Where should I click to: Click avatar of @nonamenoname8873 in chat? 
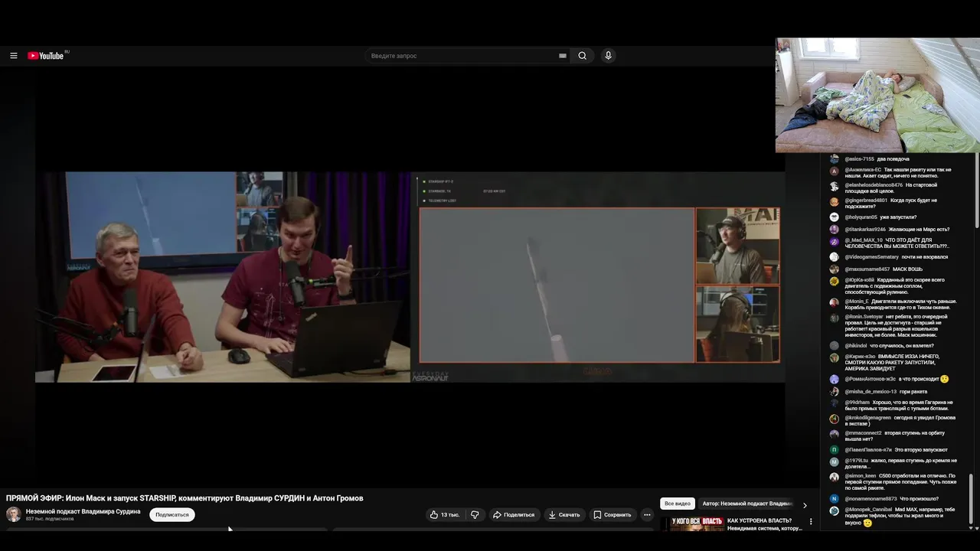click(835, 499)
